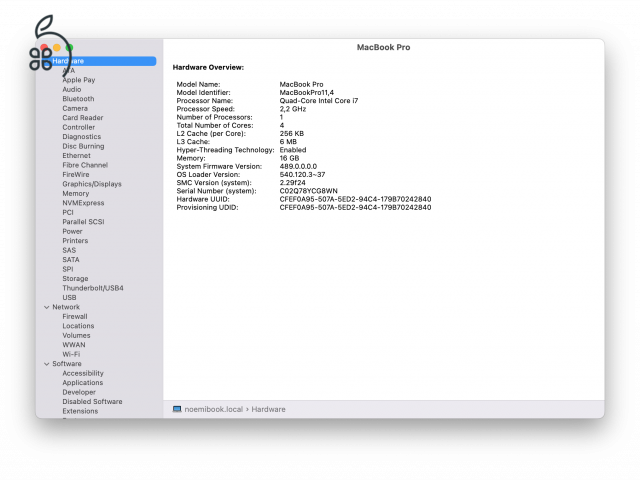Click noemibook.local in the path bar

click(x=214, y=409)
